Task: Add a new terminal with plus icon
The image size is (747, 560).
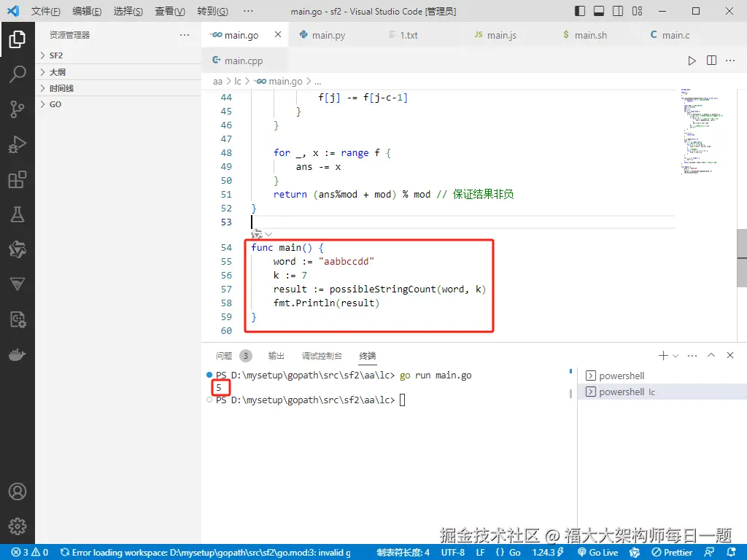Action: pyautogui.click(x=662, y=355)
